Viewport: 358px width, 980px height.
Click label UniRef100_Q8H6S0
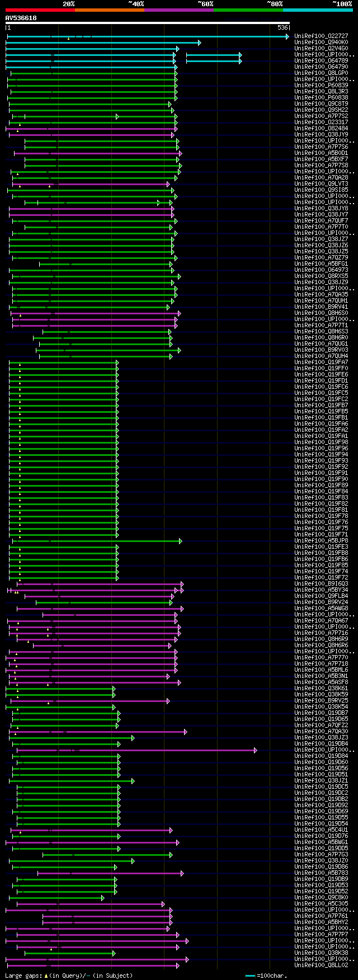[x=321, y=313]
